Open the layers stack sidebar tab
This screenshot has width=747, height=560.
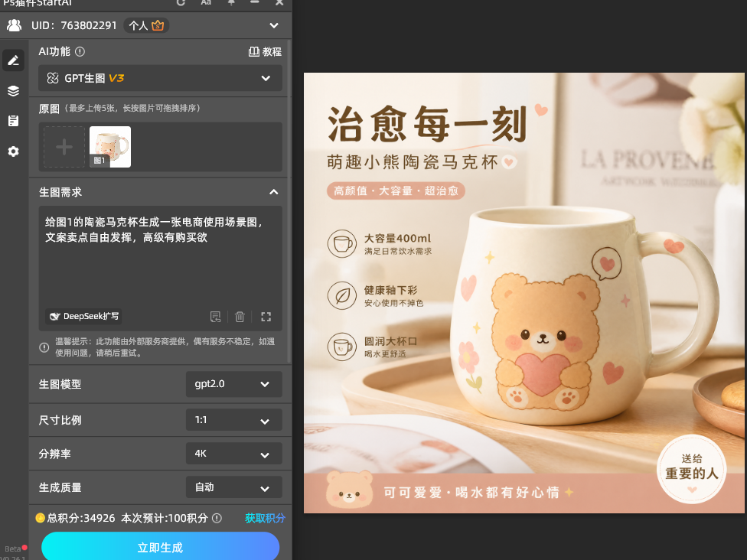pyautogui.click(x=13, y=91)
